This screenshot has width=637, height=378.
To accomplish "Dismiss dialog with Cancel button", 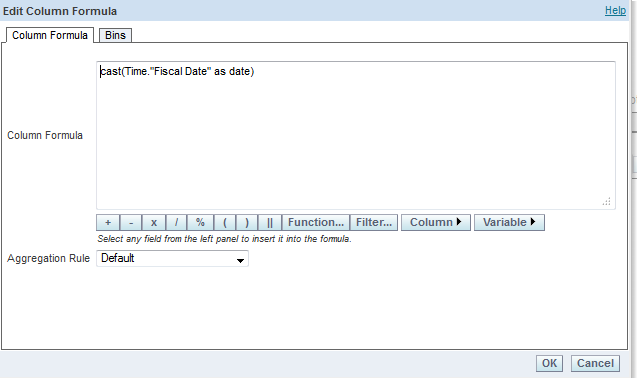I will [595, 363].
